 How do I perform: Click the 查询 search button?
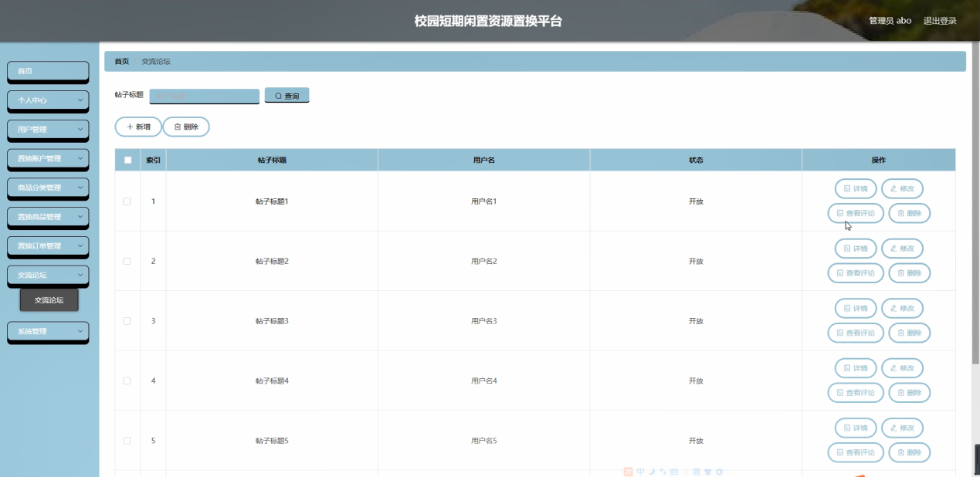(287, 96)
